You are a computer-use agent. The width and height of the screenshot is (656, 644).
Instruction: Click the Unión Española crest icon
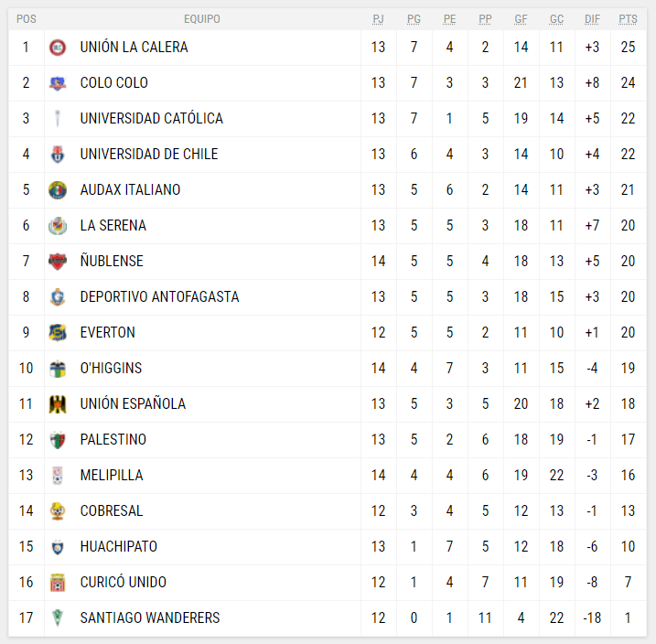pos(58,403)
